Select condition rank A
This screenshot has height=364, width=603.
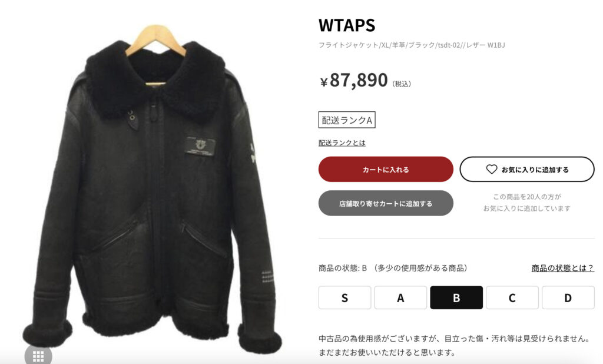tap(400, 297)
